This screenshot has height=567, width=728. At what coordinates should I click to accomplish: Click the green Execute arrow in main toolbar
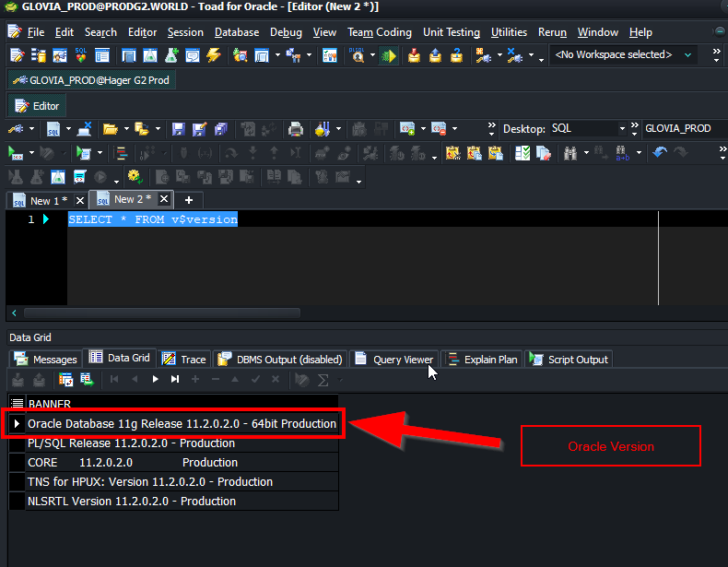pyautogui.click(x=389, y=55)
